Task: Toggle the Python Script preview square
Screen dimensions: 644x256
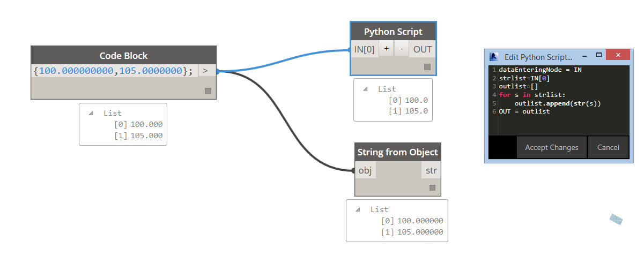Action: pos(427,67)
